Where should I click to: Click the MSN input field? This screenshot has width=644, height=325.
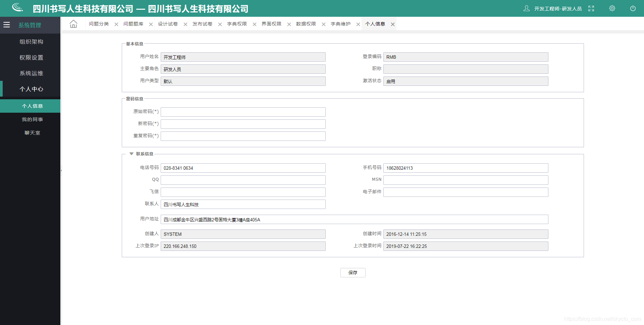point(466,180)
